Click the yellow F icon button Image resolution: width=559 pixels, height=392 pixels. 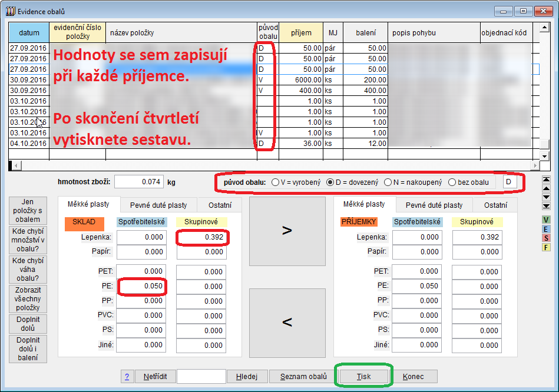[546, 247]
